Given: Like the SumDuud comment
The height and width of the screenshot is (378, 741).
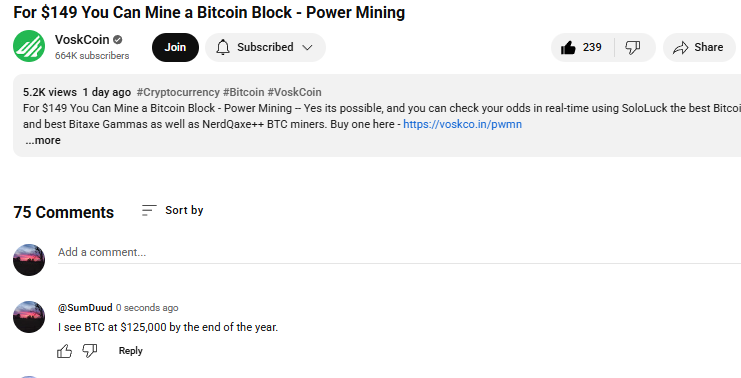Looking at the screenshot, I should click(65, 351).
